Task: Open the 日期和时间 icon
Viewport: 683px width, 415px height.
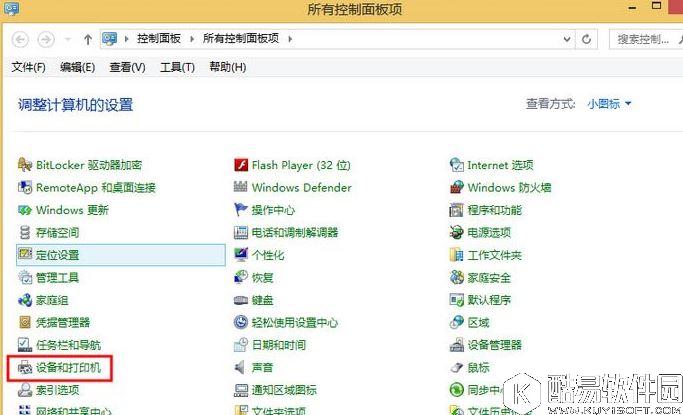Action: (x=241, y=345)
